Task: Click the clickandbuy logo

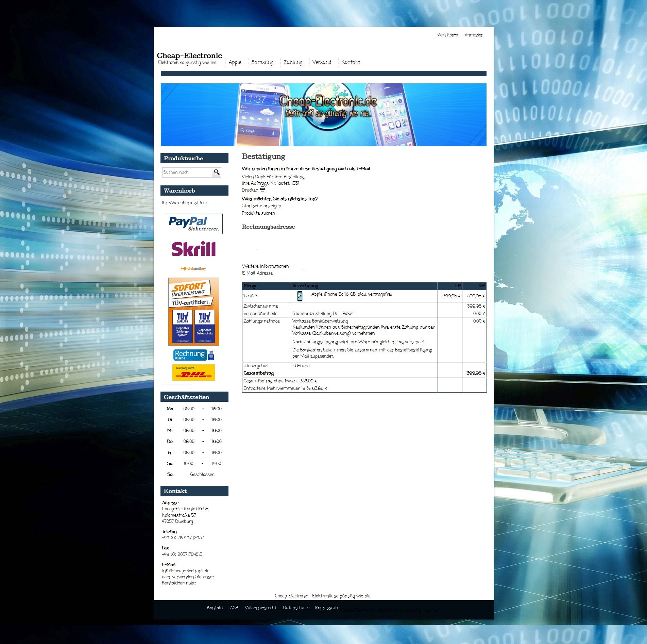Action: (x=193, y=268)
